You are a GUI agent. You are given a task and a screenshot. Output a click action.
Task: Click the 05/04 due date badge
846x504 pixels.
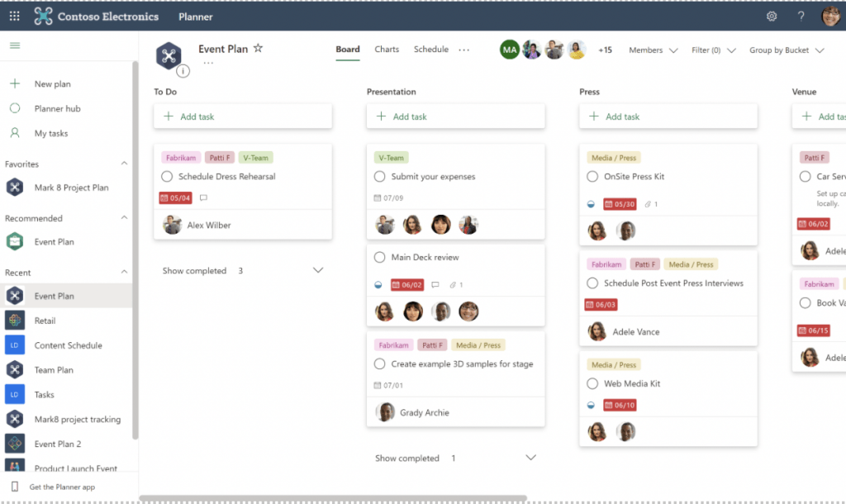point(175,198)
